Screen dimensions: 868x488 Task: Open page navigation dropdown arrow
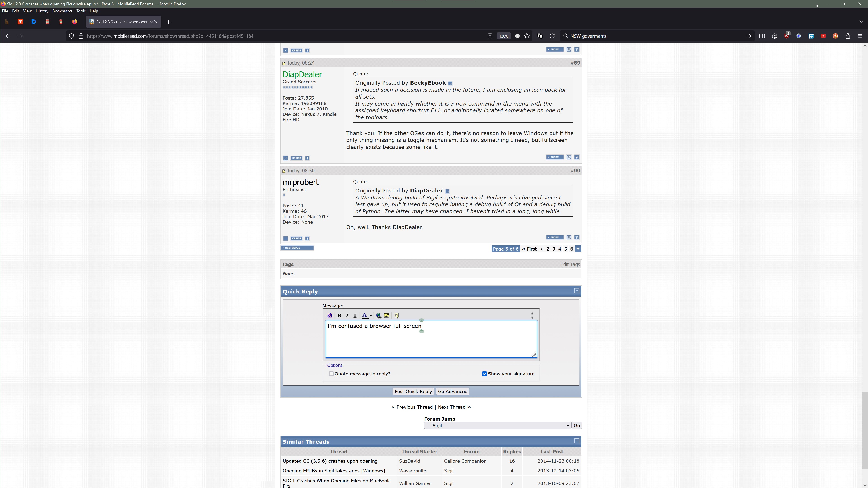coord(578,249)
